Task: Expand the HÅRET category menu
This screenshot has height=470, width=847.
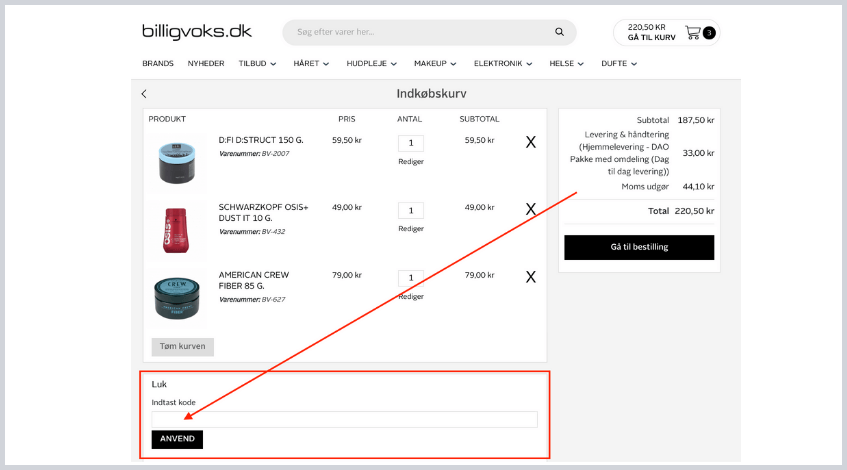Action: 315,63
